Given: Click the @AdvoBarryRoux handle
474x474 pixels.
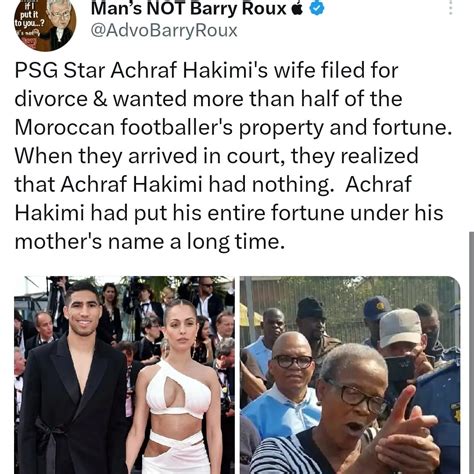Looking at the screenshot, I should click(x=164, y=31).
